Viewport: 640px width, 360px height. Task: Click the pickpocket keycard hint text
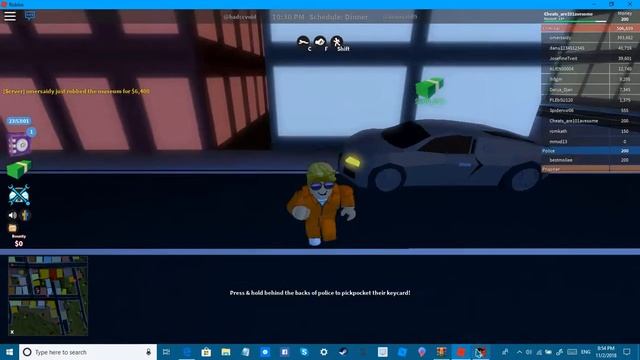pos(320,293)
